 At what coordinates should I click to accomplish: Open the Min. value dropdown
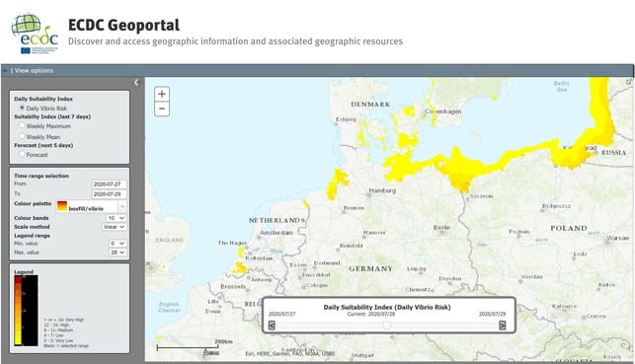[x=118, y=244]
